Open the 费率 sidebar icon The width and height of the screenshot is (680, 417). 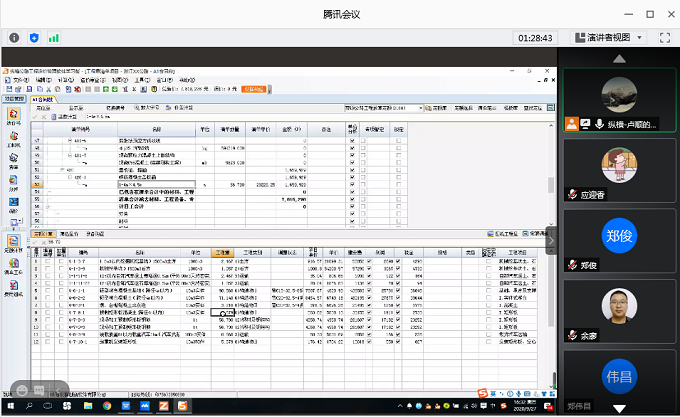coord(13,161)
